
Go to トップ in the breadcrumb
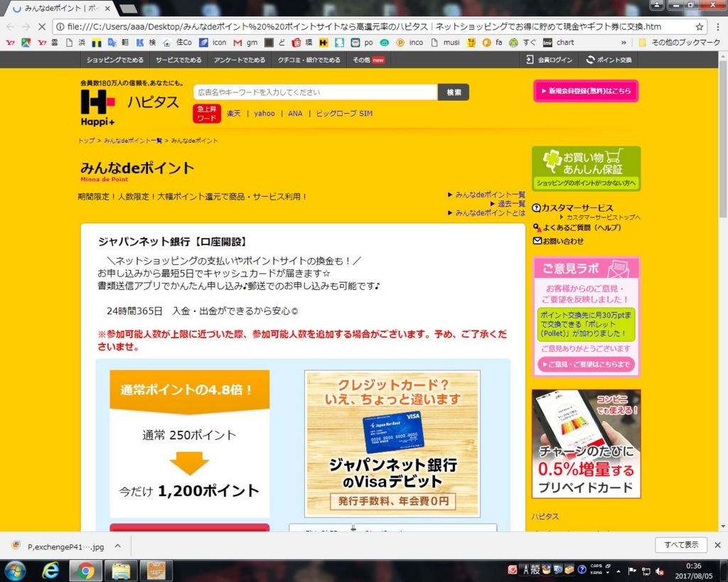tap(86, 141)
